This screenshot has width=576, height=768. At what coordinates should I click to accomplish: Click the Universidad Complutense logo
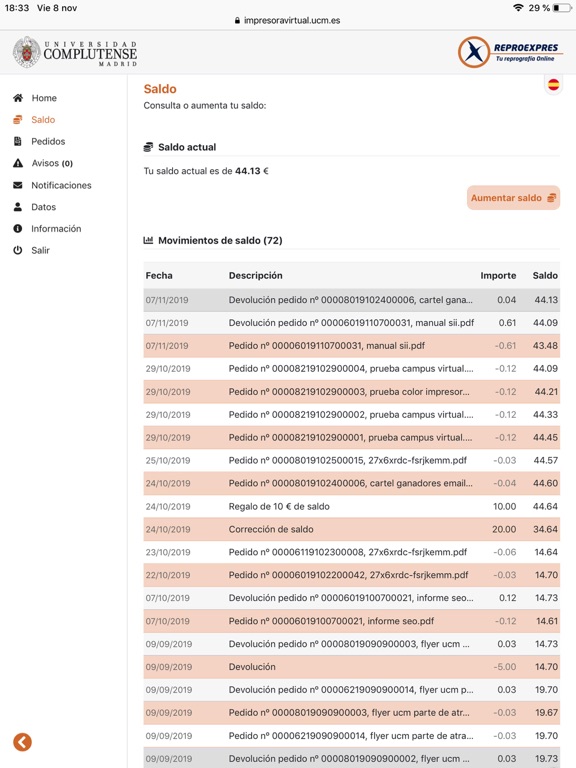click(x=75, y=52)
